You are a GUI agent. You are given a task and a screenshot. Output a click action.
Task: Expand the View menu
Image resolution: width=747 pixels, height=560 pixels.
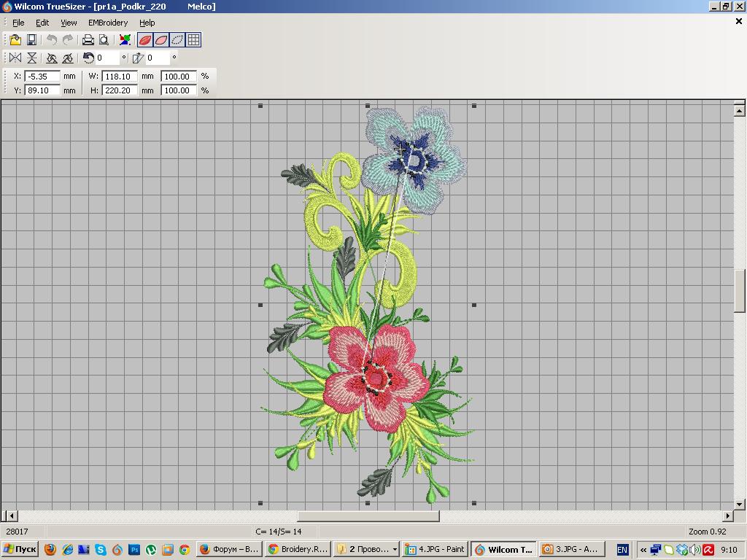[x=69, y=23]
